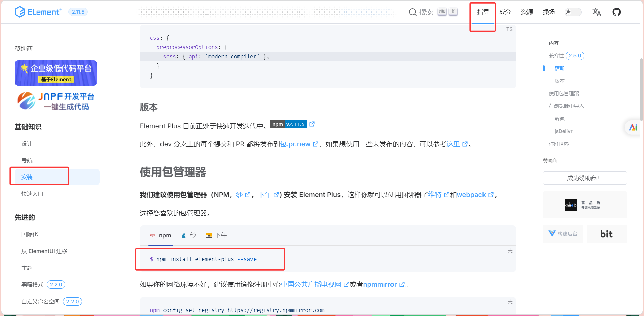Open the 操场 nav tab

pos(549,12)
